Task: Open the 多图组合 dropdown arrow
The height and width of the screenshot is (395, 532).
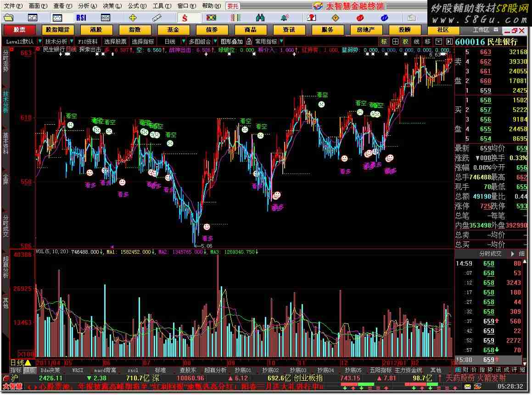Action: pos(215,41)
